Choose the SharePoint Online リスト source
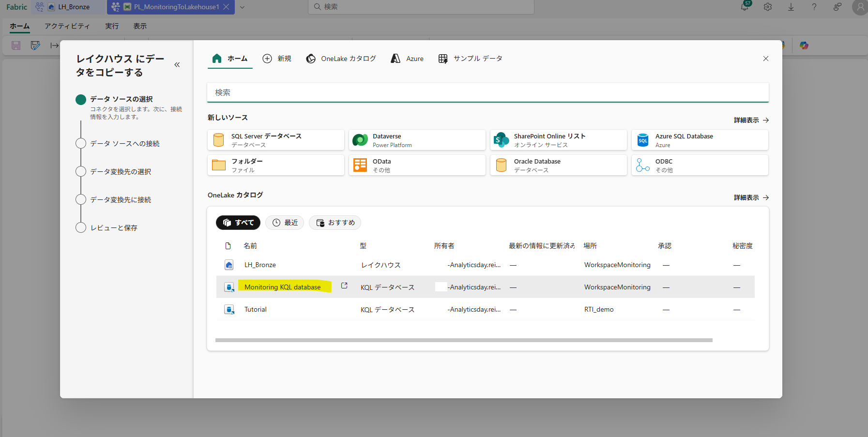 [559, 140]
